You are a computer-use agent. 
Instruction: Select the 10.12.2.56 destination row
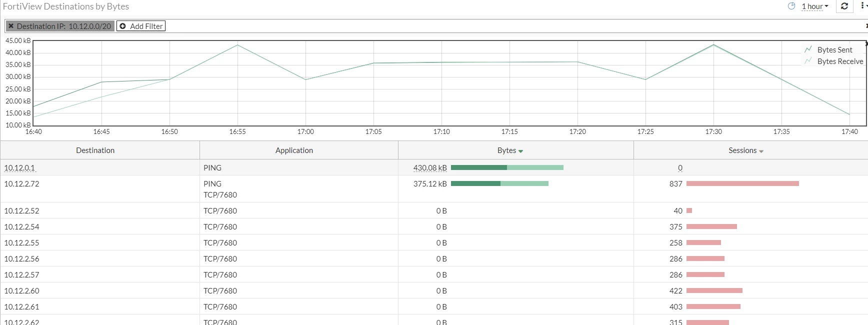click(x=434, y=258)
